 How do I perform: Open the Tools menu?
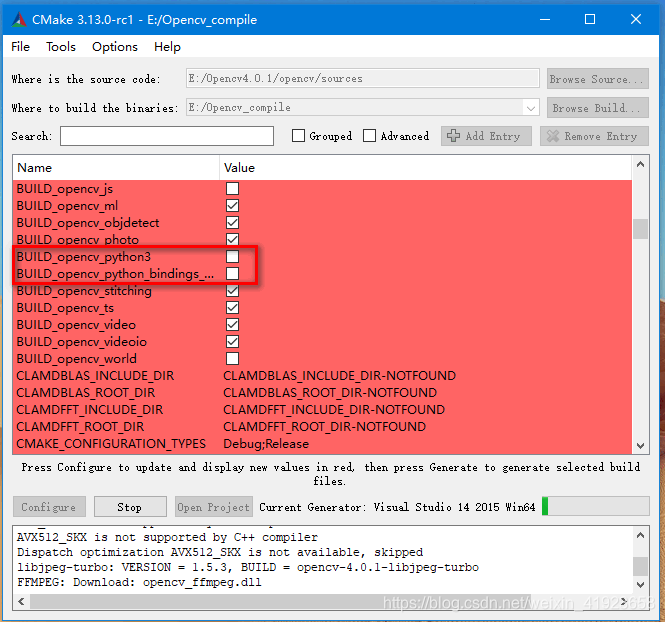[x=61, y=47]
